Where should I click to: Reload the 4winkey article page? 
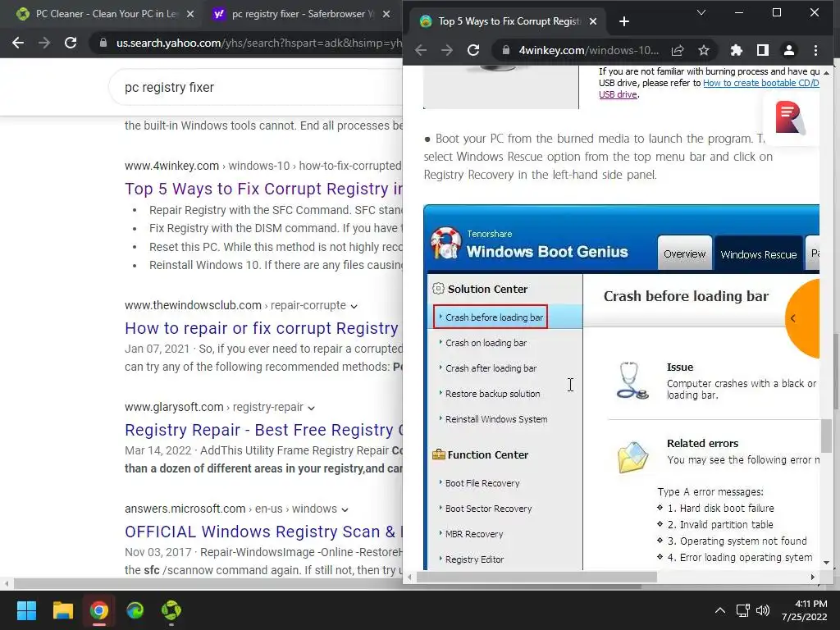point(473,50)
